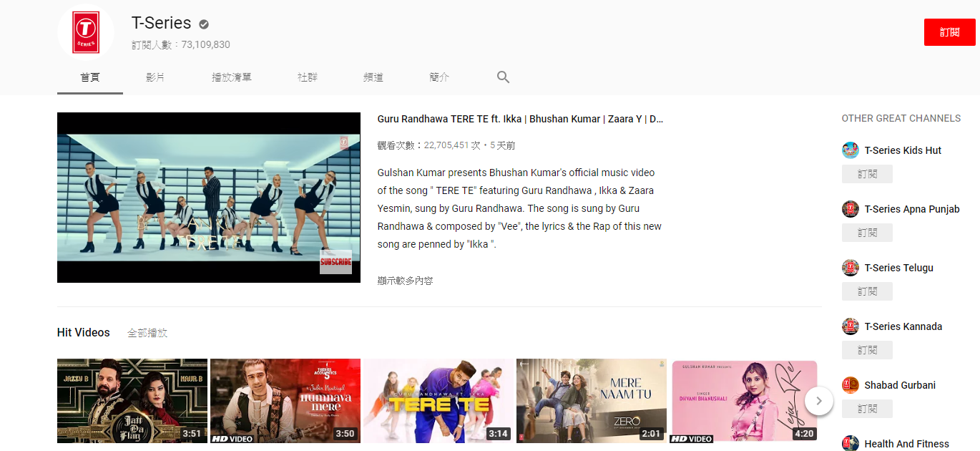Open Health And Fitness channel avatar
This screenshot has height=451, width=980.
pyautogui.click(x=850, y=444)
